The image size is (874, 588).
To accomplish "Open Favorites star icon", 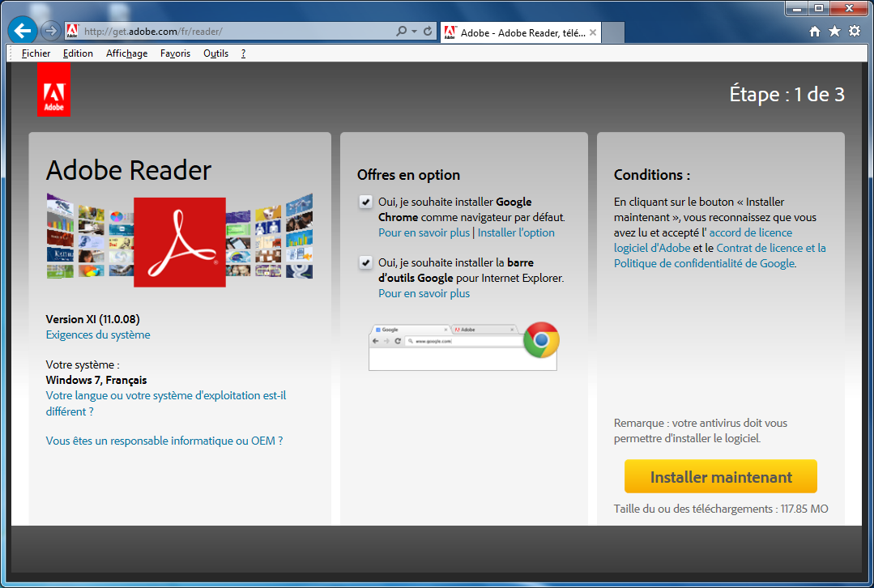I will (x=834, y=32).
